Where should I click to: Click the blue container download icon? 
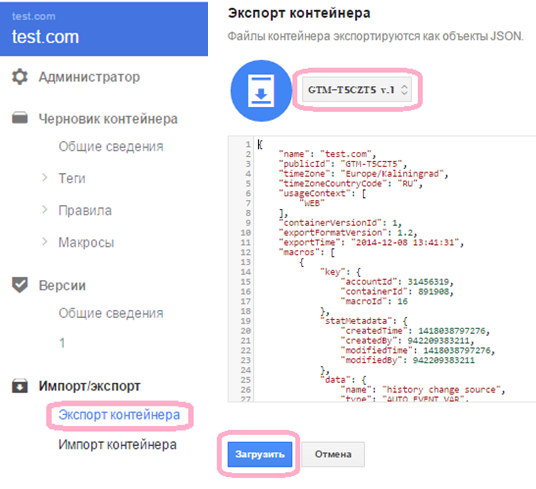coord(261,91)
